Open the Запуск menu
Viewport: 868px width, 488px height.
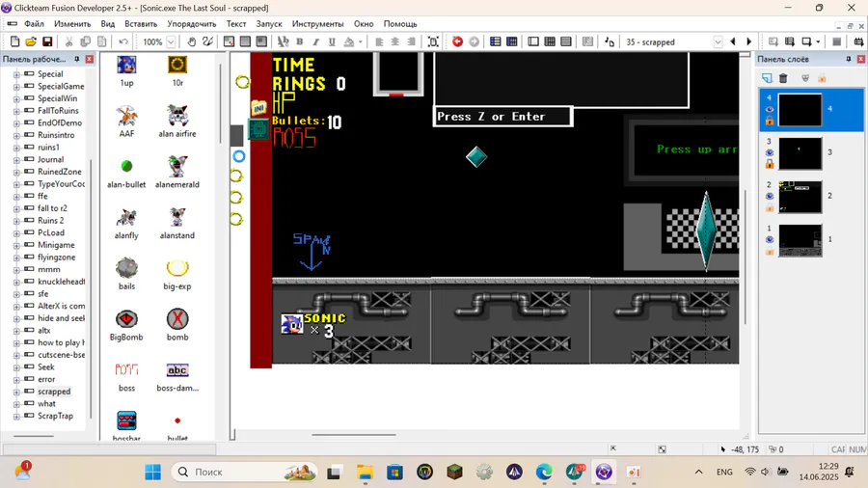coord(269,24)
